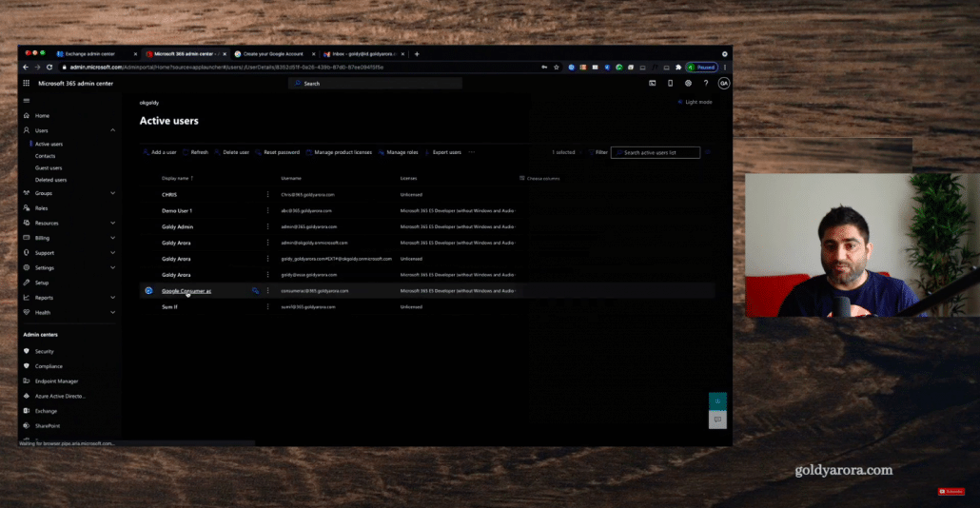This screenshot has width=980, height=508.
Task: Open the Filter option
Action: [598, 152]
